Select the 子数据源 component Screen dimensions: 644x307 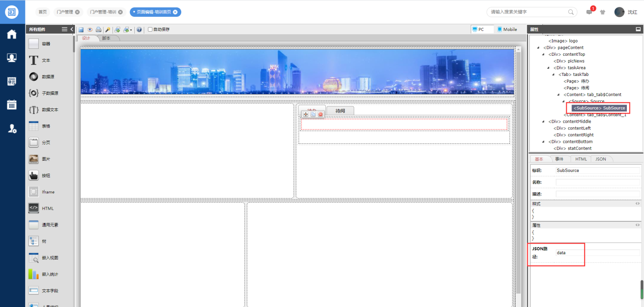(x=49, y=93)
